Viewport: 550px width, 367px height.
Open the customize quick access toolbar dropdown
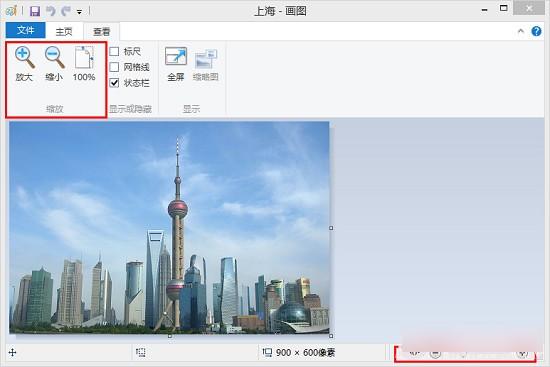coord(80,12)
